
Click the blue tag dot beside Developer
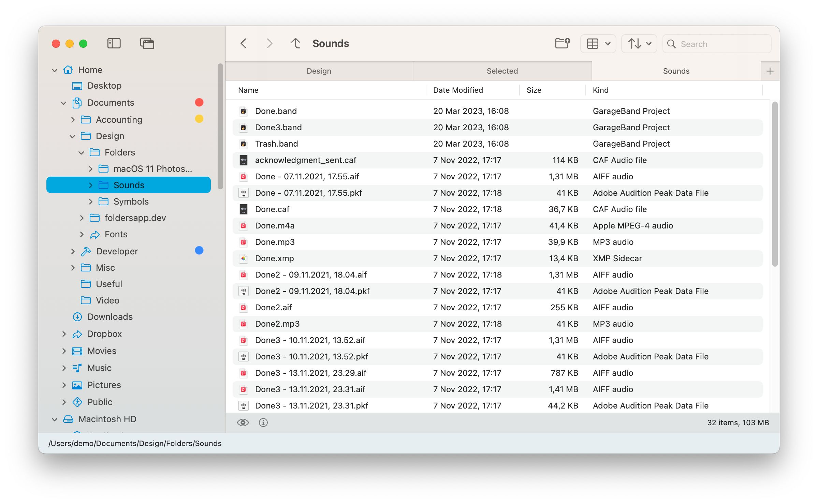(x=199, y=251)
